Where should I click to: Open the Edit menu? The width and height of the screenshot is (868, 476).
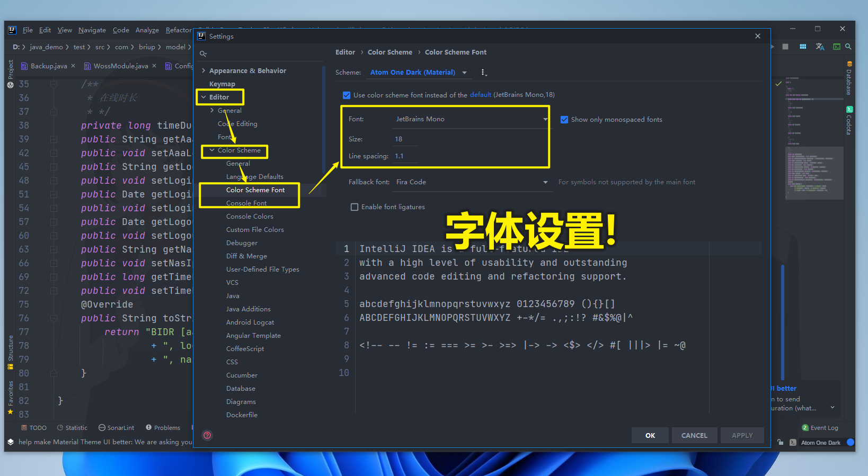(45, 30)
